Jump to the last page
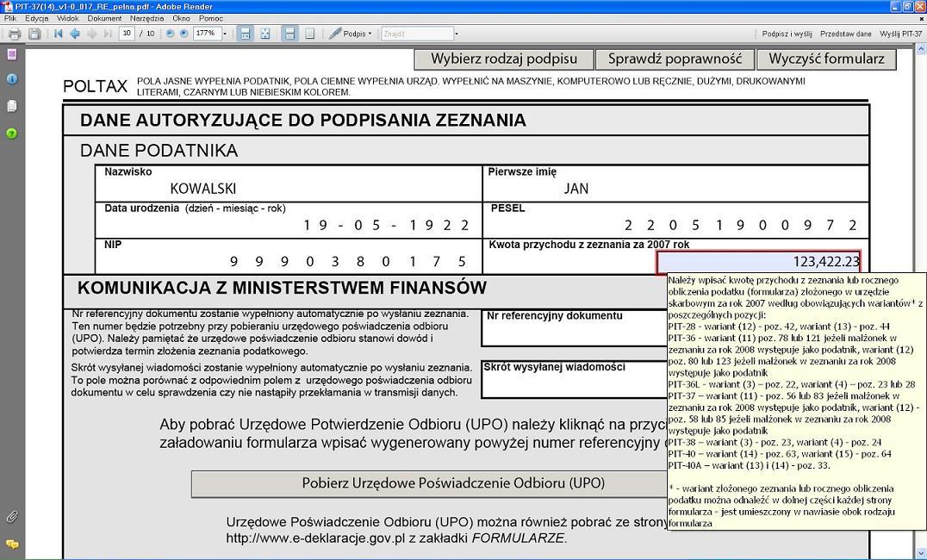The height and width of the screenshot is (560, 927). pyautogui.click(x=108, y=34)
